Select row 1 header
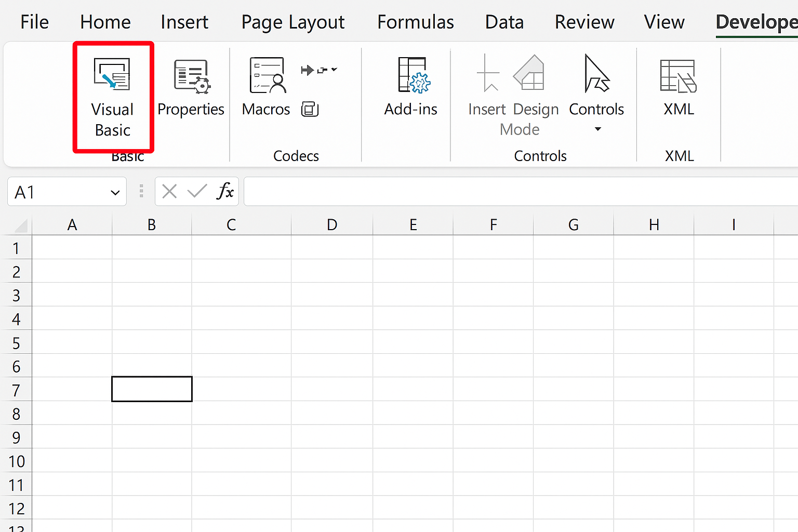Image resolution: width=798 pixels, height=532 pixels. click(17, 248)
